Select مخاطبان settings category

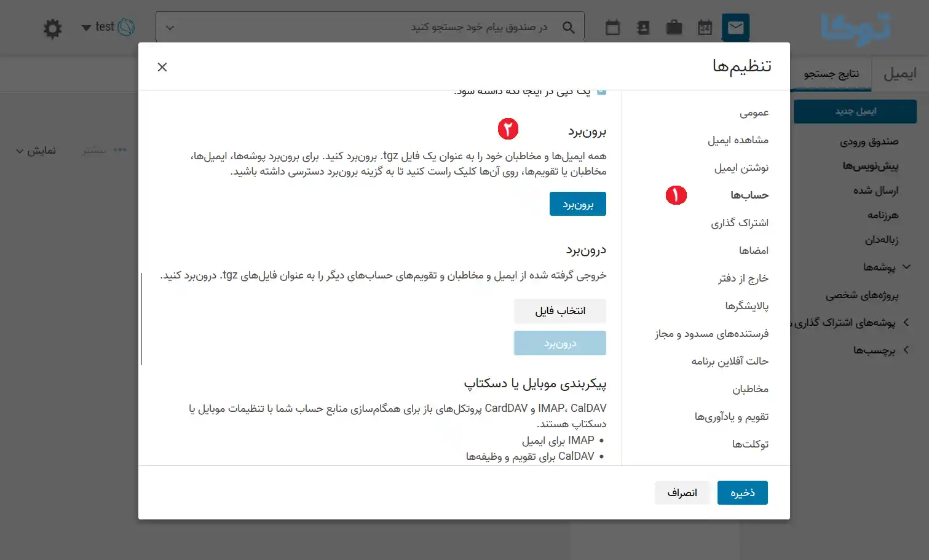coord(750,389)
